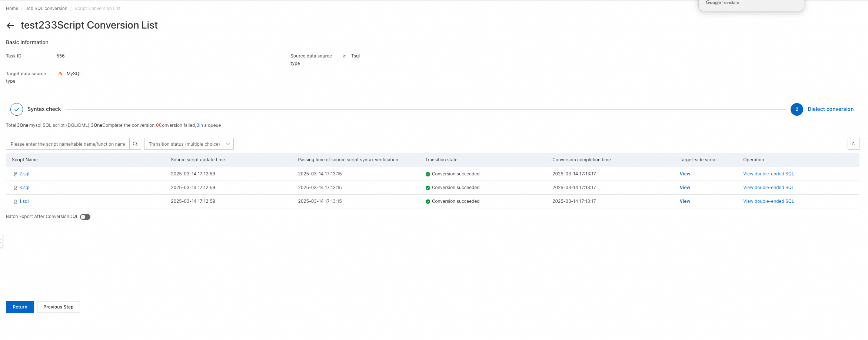View double-ended SQL for 2.sql
Screen dimensions: 868x340
pyautogui.click(x=769, y=174)
